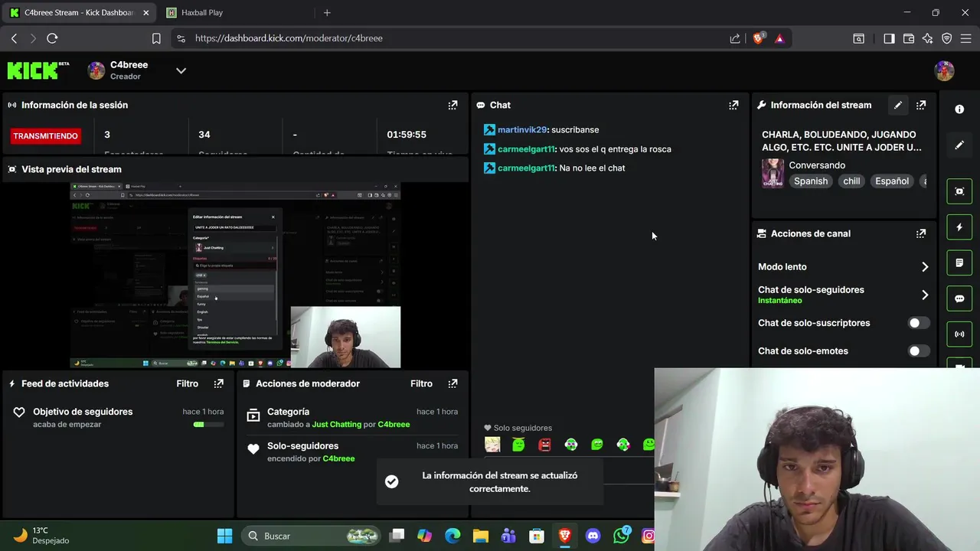Click the Spanish tag
The width and height of the screenshot is (980, 551).
coord(811,181)
